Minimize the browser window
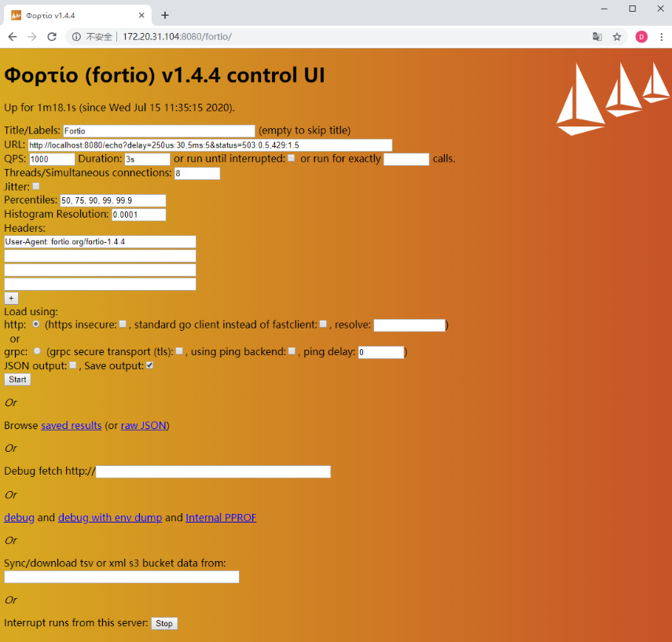The height and width of the screenshot is (642, 672). pos(604,9)
